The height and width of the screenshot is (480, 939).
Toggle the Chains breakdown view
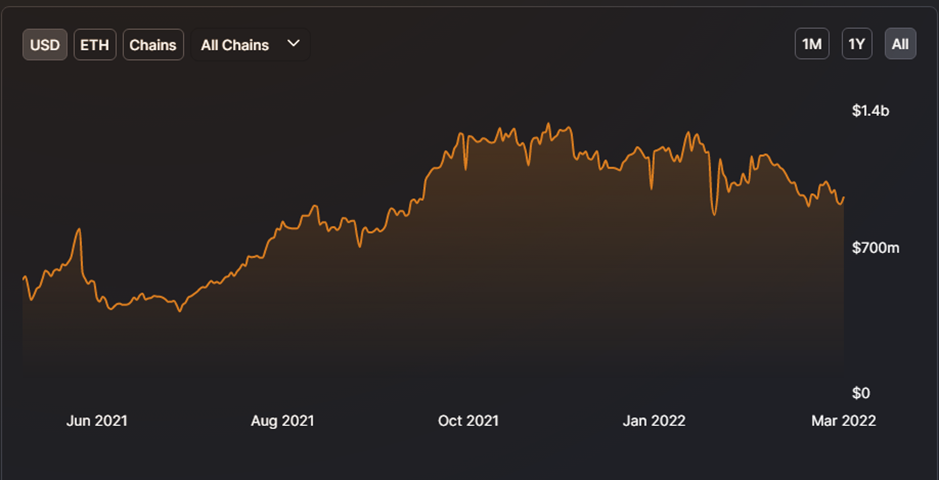click(153, 45)
